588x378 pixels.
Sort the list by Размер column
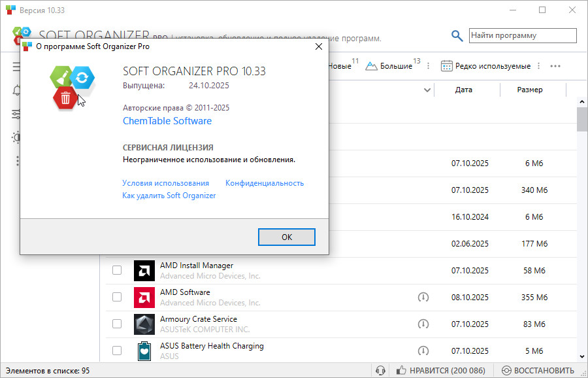point(529,90)
